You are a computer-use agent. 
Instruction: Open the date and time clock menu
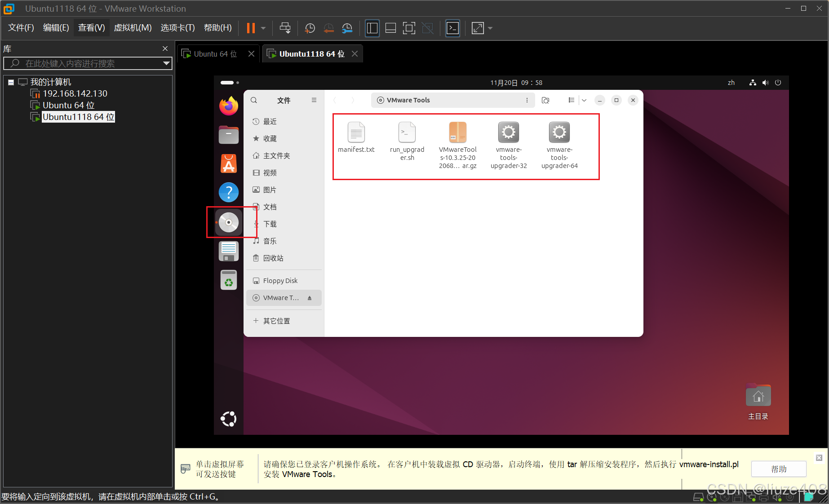point(516,83)
